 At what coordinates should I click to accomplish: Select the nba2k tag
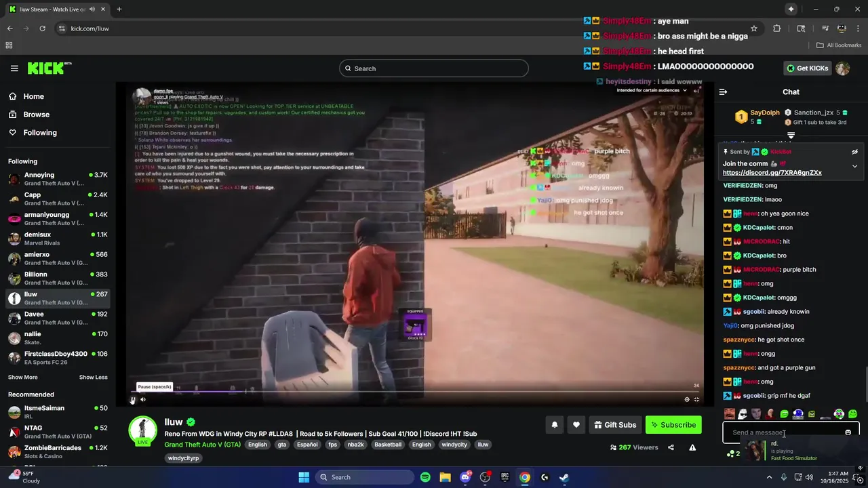pos(355,445)
